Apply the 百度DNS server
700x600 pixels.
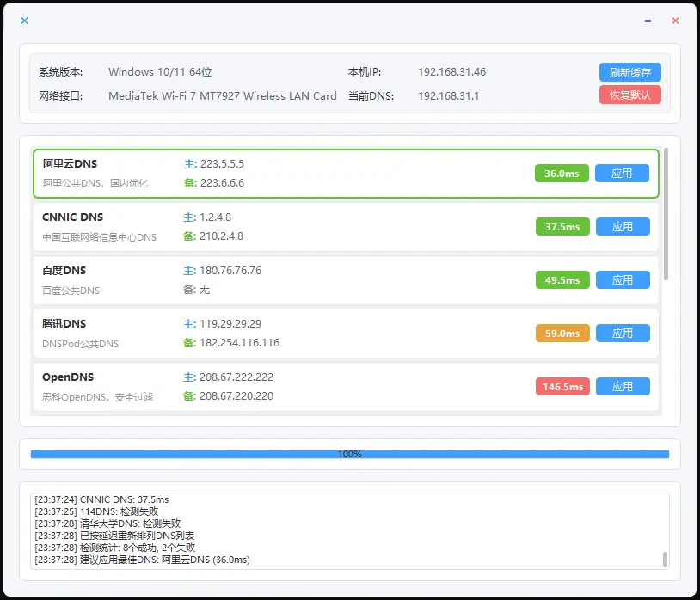point(622,280)
